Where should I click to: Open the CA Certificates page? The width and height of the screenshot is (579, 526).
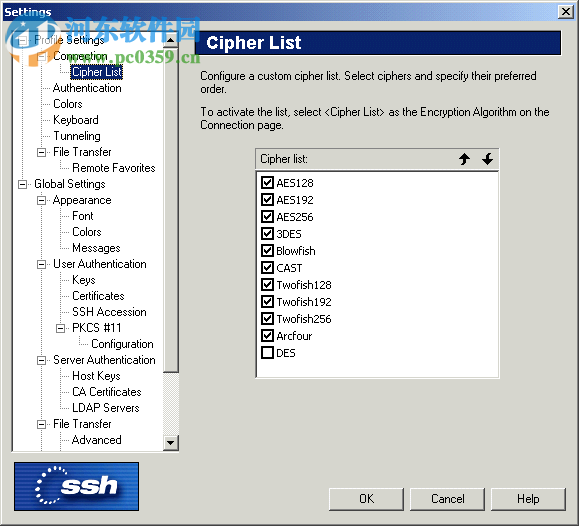(x=107, y=392)
